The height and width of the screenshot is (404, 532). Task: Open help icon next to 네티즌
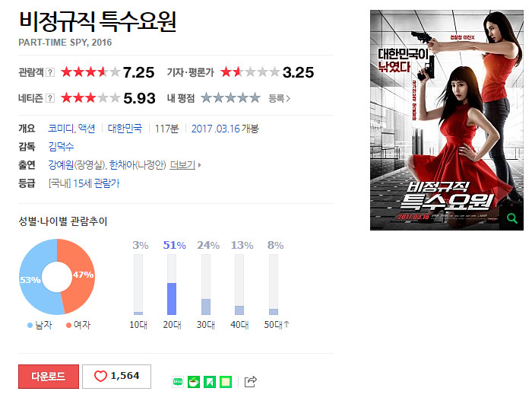click(x=50, y=99)
